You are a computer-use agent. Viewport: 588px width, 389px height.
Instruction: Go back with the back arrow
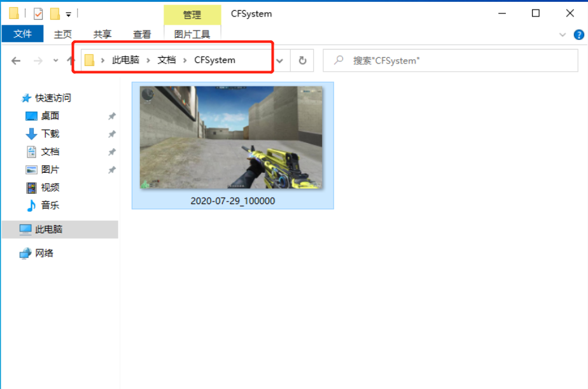pyautogui.click(x=16, y=60)
